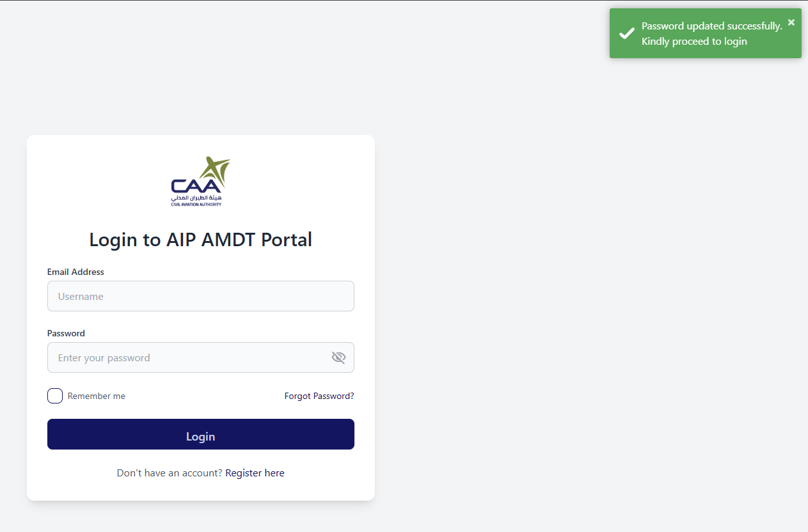Screen dimensions: 808x532
Task: Click the Remember me label text
Action: [x=97, y=396]
